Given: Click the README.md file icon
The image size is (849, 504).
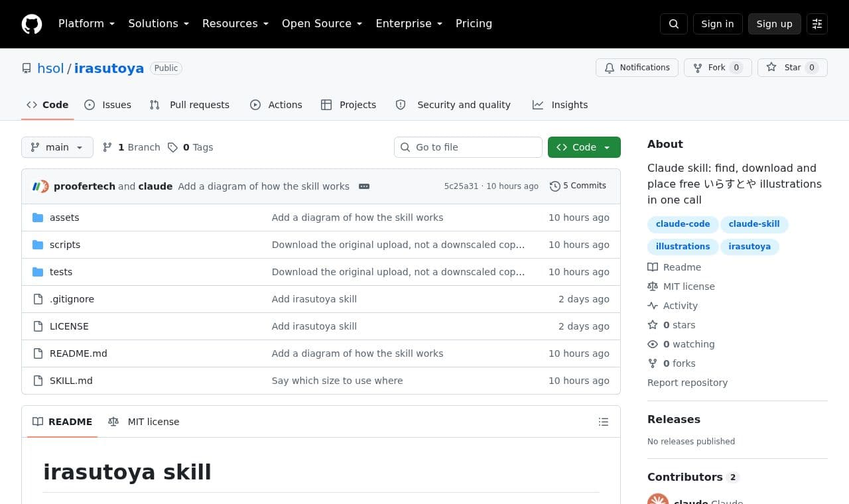Looking at the screenshot, I should click(x=38, y=353).
